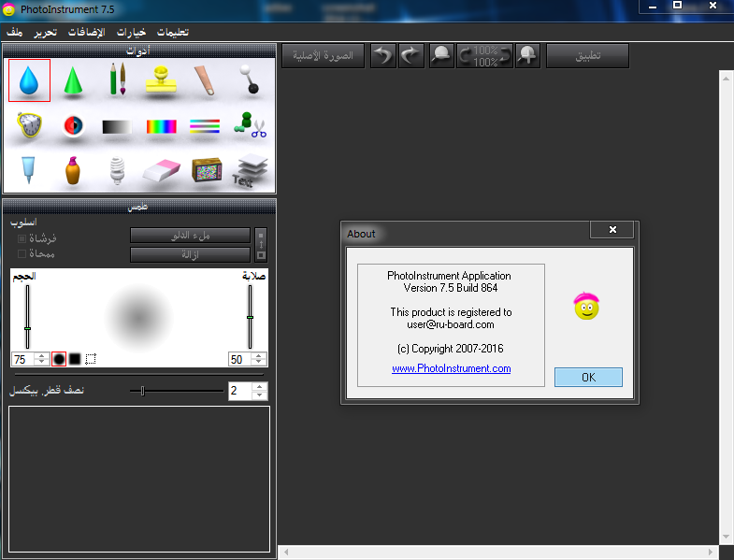
Task: Click the zoom out magnifier
Action: [441, 56]
